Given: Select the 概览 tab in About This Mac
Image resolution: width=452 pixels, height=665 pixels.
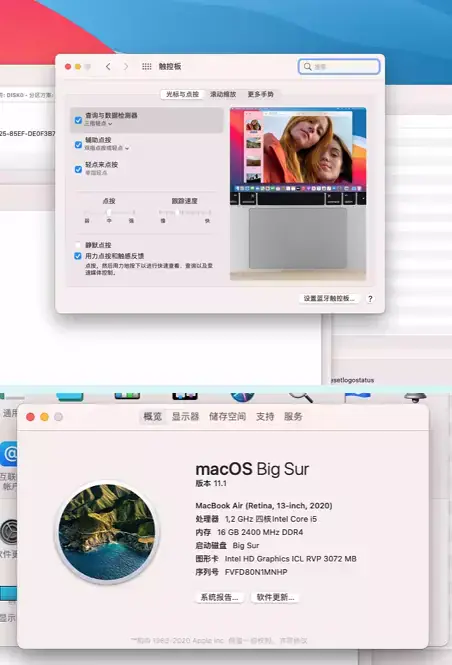Looking at the screenshot, I should pos(153,416).
